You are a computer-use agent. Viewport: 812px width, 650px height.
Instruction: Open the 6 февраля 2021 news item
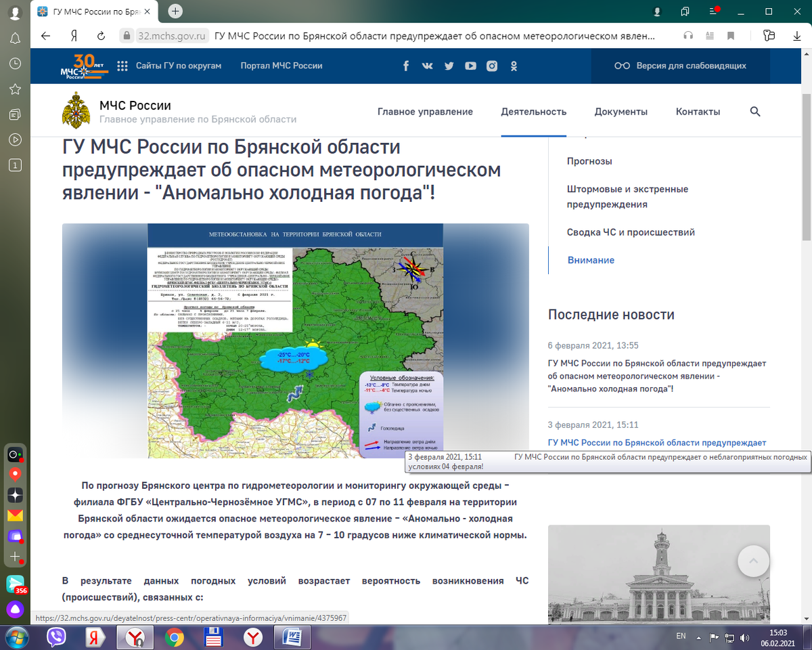tap(657, 376)
